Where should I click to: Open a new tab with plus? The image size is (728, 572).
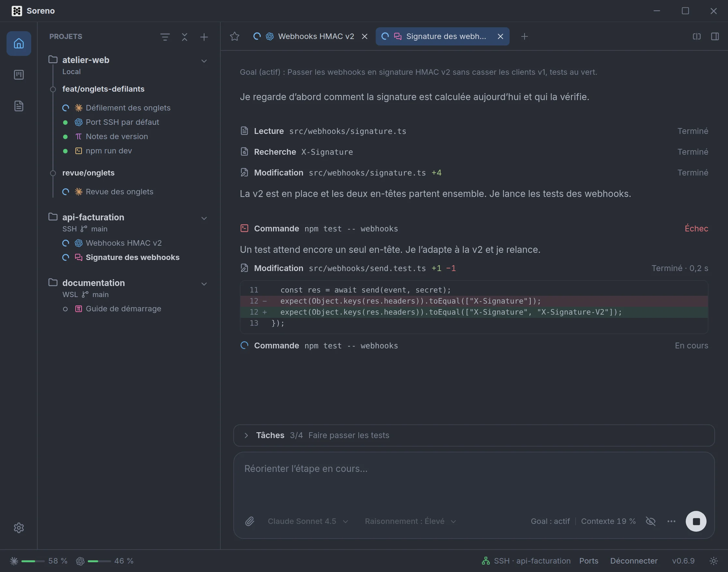pyautogui.click(x=525, y=36)
